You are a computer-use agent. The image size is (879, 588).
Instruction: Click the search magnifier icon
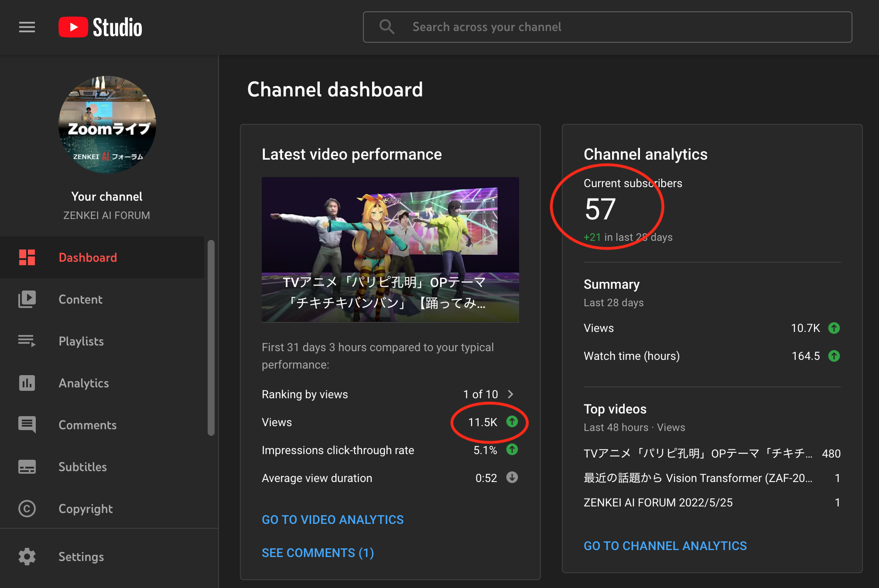click(386, 27)
